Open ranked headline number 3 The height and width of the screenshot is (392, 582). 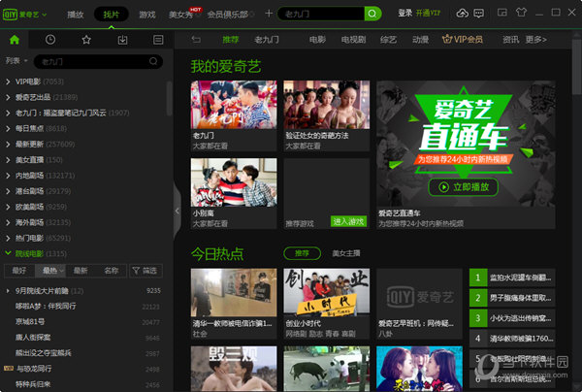tap(512, 318)
